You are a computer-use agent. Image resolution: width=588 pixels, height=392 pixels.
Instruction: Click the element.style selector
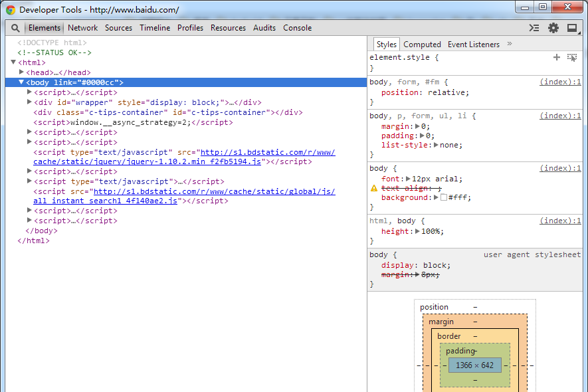(x=400, y=57)
